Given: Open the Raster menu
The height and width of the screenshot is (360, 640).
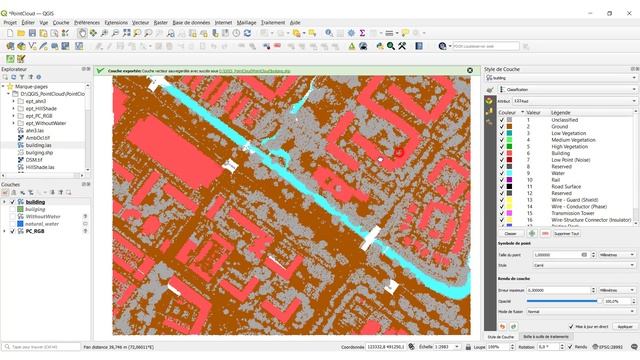Looking at the screenshot, I should click(x=161, y=22).
